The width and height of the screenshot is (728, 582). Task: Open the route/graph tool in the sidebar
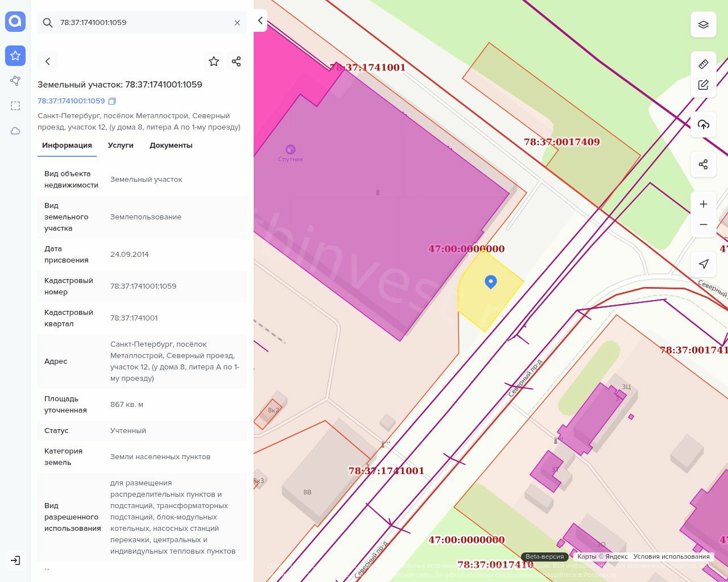tap(15, 81)
